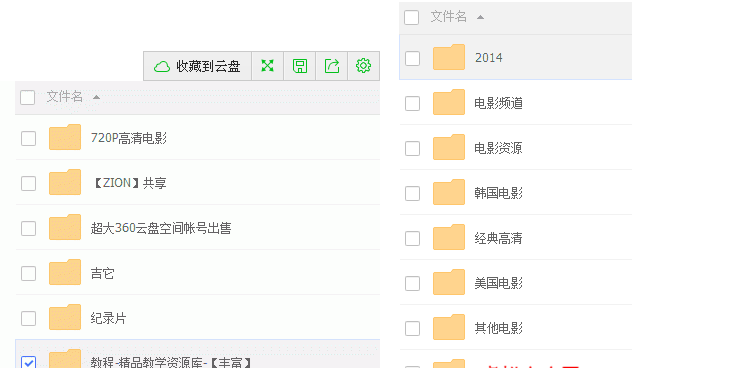The height and width of the screenshot is (391, 733).
Task: Click the 2014 folder icon
Action: (x=449, y=57)
